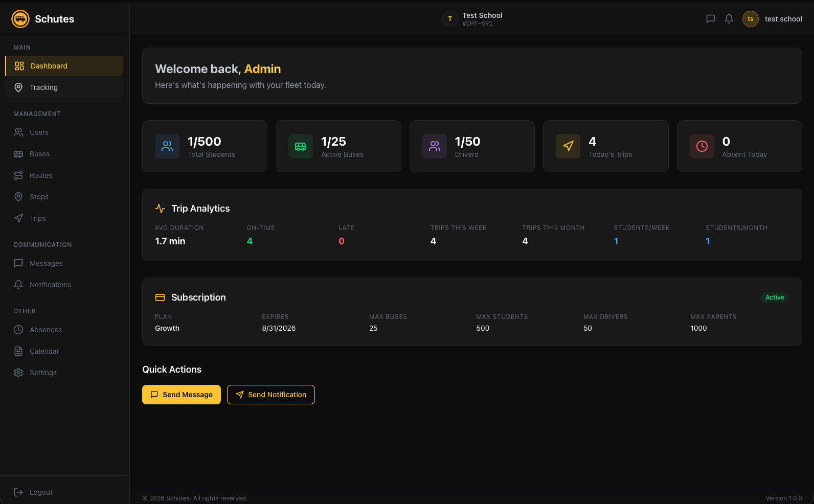The height and width of the screenshot is (504, 814).
Task: Click the Tracking pin icon in sidebar
Action: click(18, 87)
